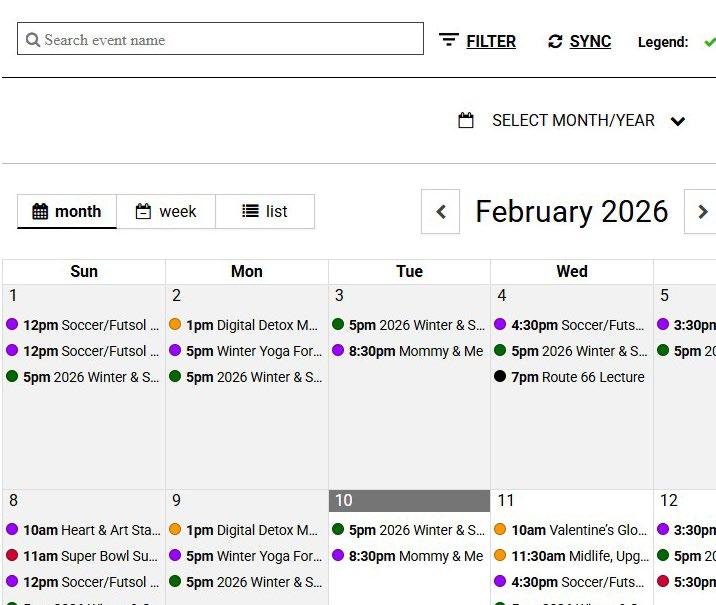Click the purple dot on Mommy & Me, Feb 3
716x605 pixels.
[x=338, y=351]
